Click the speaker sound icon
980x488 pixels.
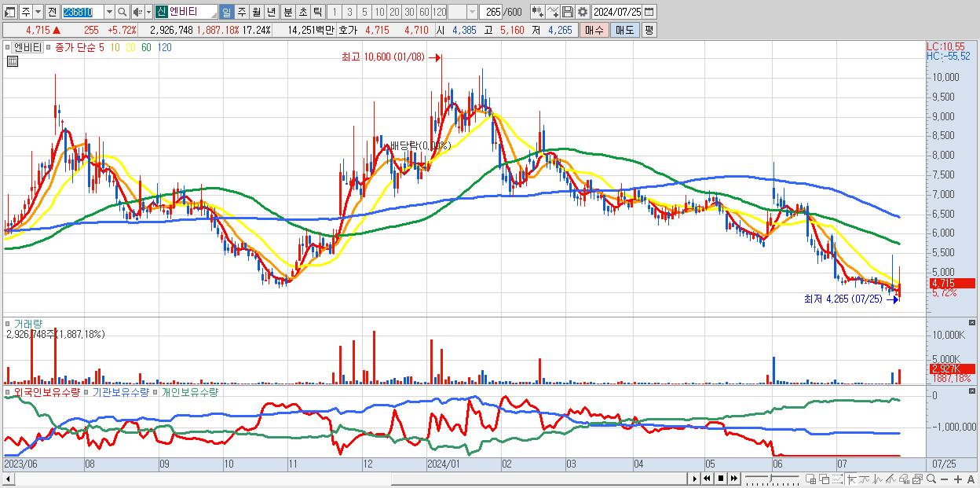(137, 12)
